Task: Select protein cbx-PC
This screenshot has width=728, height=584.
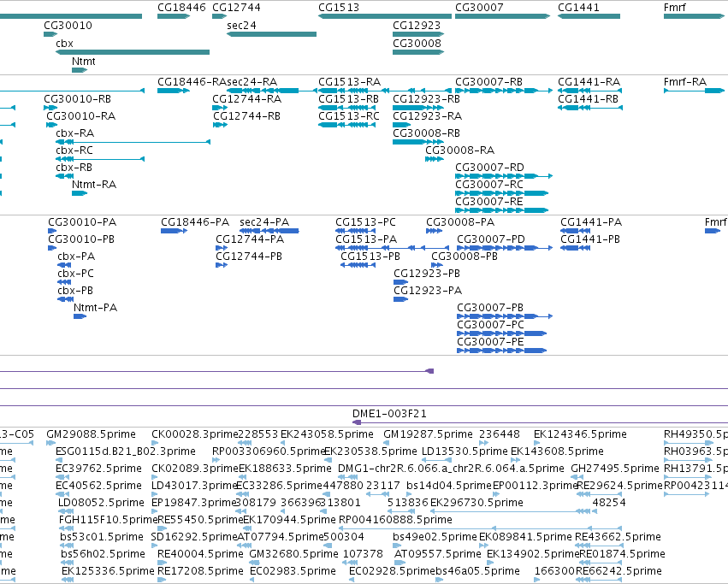Action: 75,274
